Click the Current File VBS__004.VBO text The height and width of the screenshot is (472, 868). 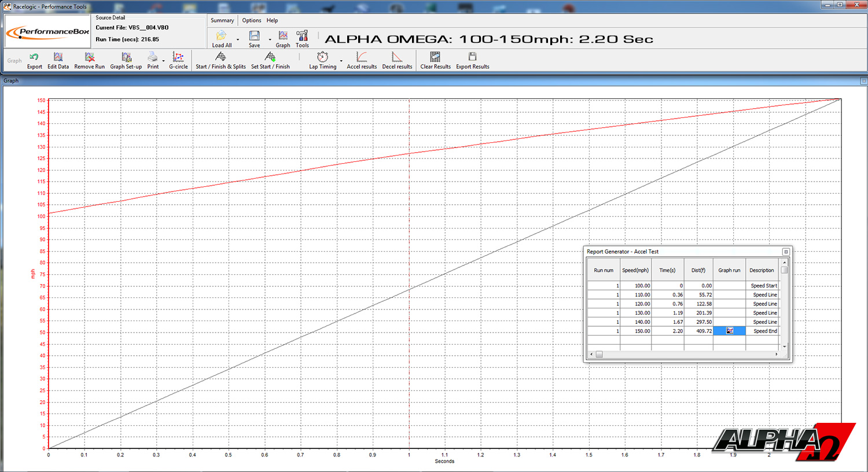click(x=132, y=28)
